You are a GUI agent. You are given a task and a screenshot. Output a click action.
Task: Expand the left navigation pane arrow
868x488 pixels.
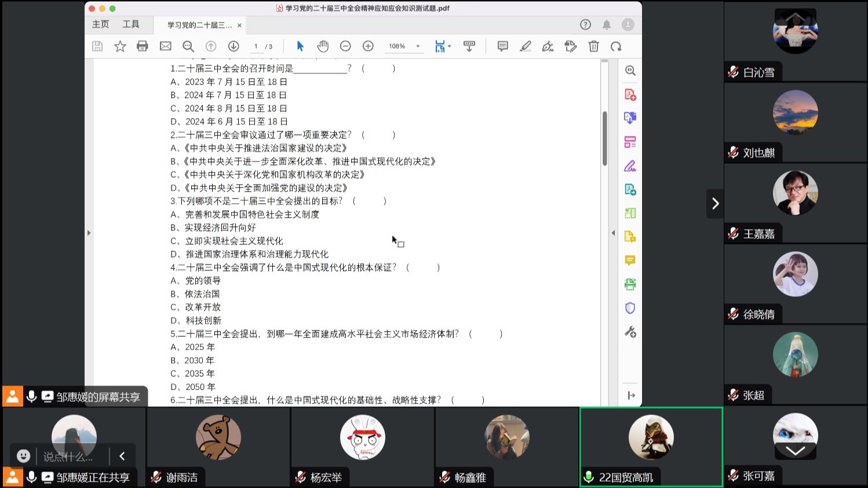pos(89,233)
